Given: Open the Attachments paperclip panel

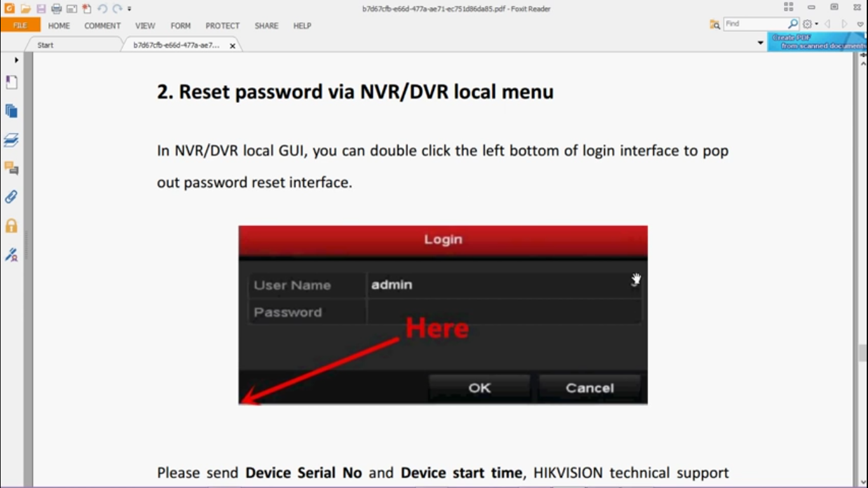Looking at the screenshot, I should click(11, 197).
